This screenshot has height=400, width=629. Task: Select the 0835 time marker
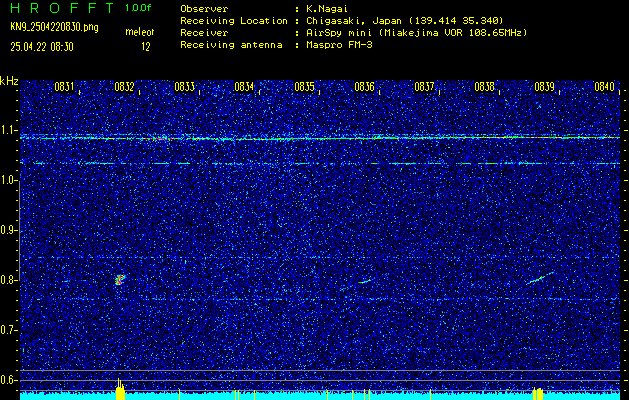[304, 87]
